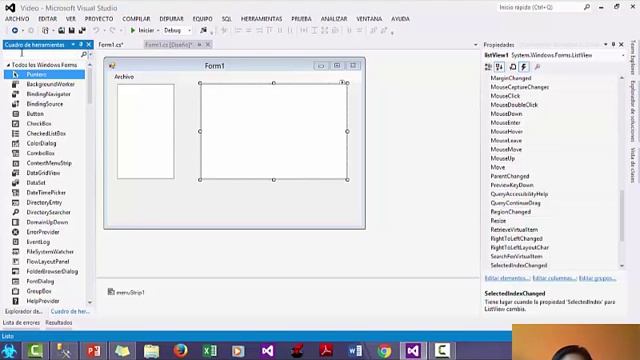This screenshot has height=360, width=640.
Task: Click the Property Pages wrench icon
Action: (x=537, y=67)
